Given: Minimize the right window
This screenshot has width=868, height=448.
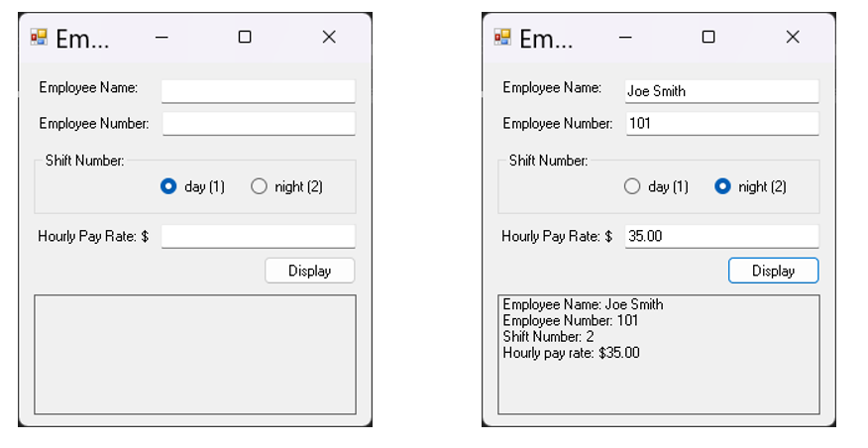Looking at the screenshot, I should click(x=625, y=37).
